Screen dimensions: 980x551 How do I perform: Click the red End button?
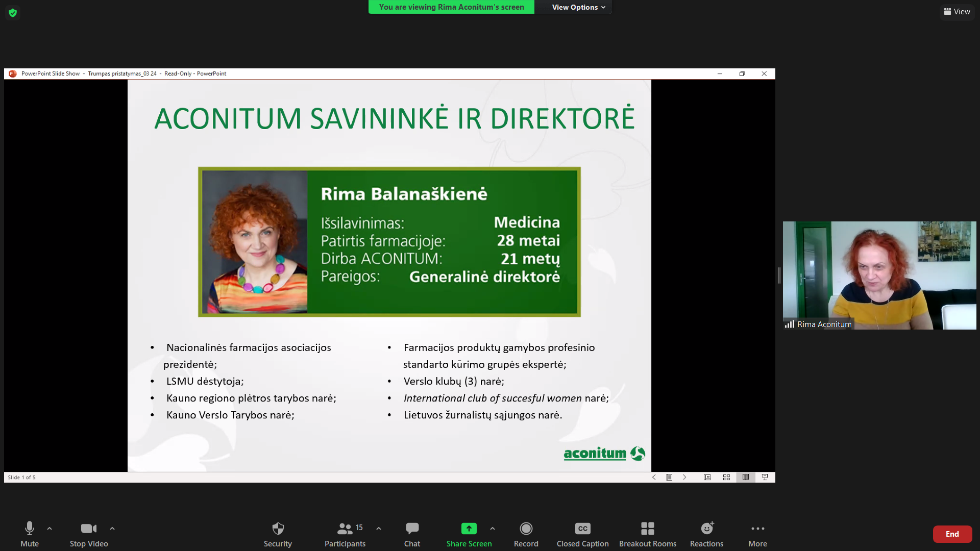[952, 534]
